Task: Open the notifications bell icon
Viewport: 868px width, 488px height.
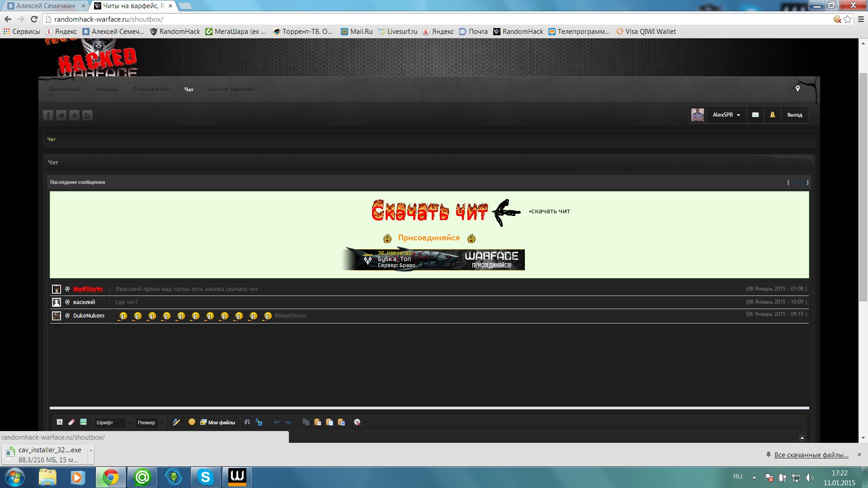Action: pyautogui.click(x=772, y=115)
